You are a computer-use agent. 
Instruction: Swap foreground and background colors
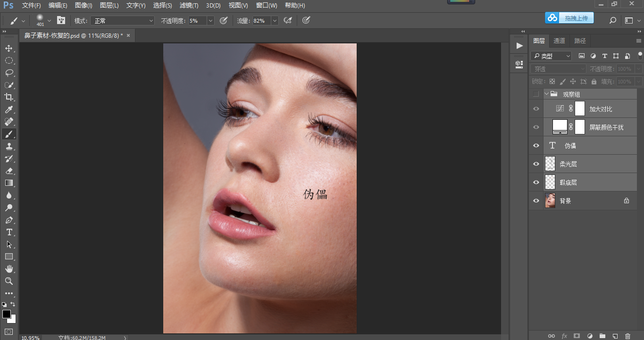pos(13,304)
